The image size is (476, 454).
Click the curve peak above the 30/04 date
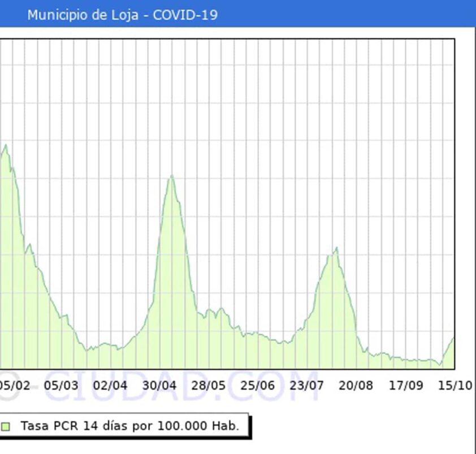[171, 177]
